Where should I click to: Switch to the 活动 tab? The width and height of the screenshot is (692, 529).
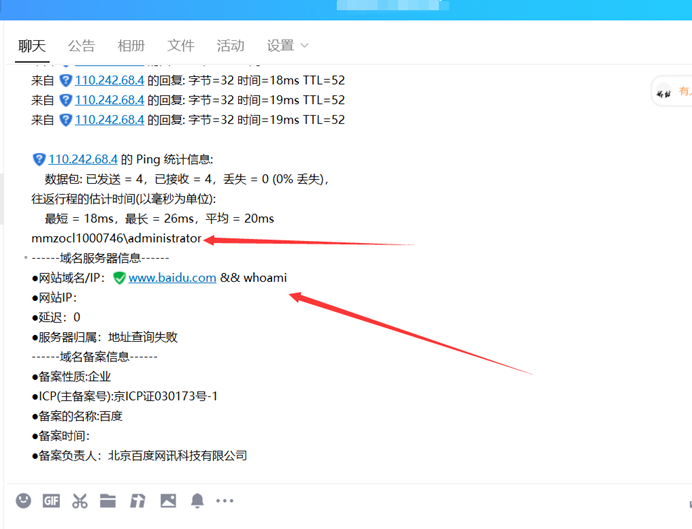tap(230, 46)
